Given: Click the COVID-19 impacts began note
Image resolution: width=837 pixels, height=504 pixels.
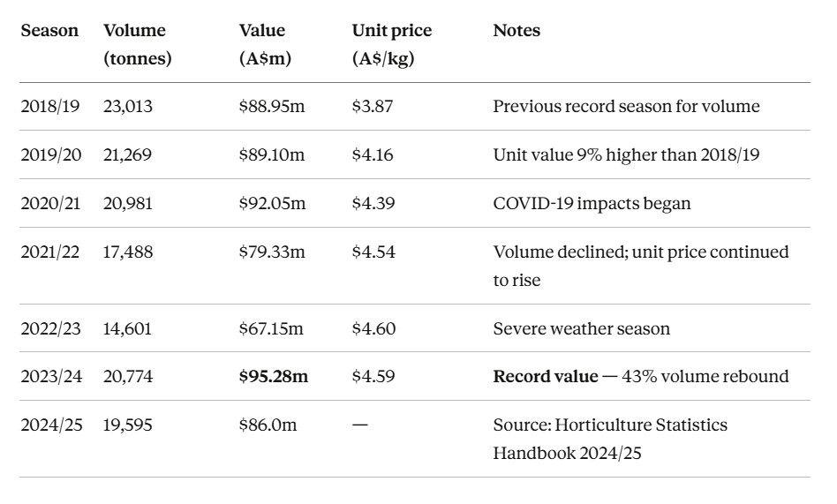Looking at the screenshot, I should (592, 203).
